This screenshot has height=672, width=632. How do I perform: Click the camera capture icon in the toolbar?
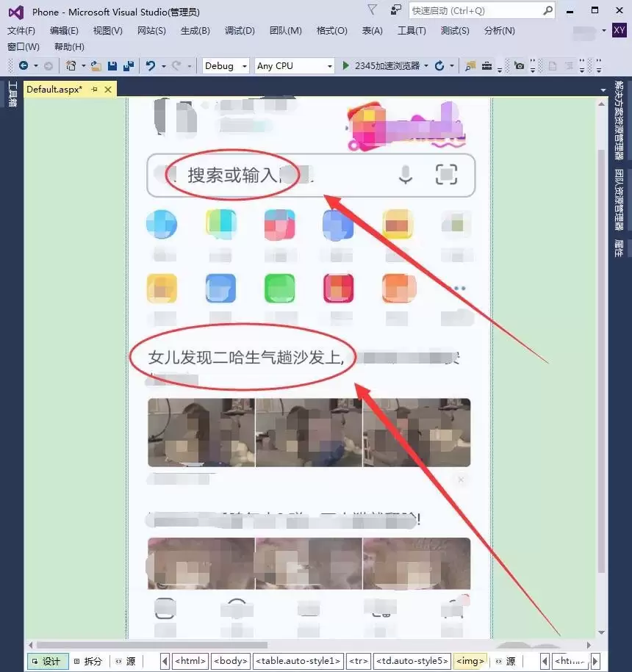520,66
